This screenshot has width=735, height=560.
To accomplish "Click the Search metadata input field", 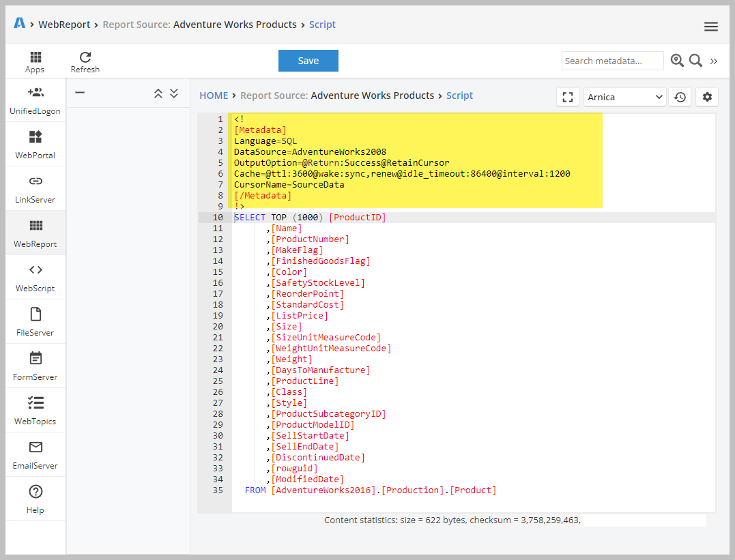I will pyautogui.click(x=611, y=61).
